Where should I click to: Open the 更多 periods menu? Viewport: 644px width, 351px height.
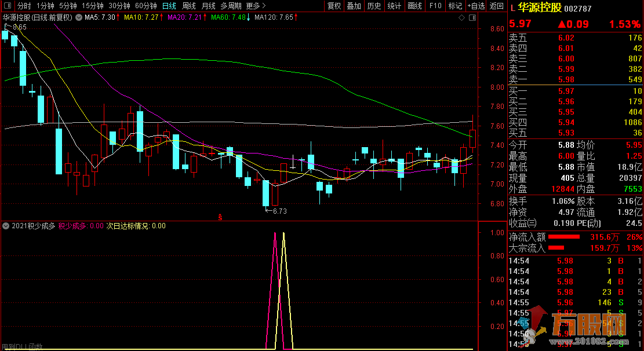click(x=256, y=6)
